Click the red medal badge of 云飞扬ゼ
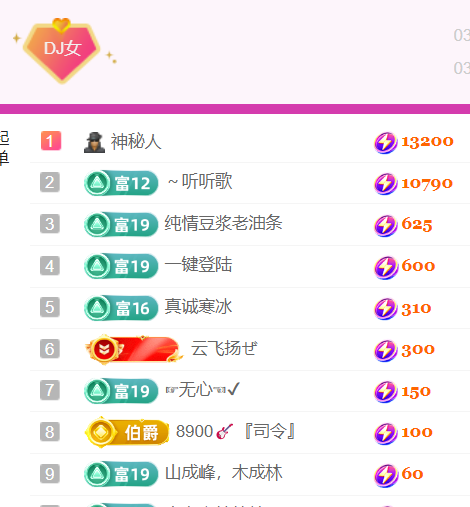Viewport: 470px width, 507px height. pos(134,349)
